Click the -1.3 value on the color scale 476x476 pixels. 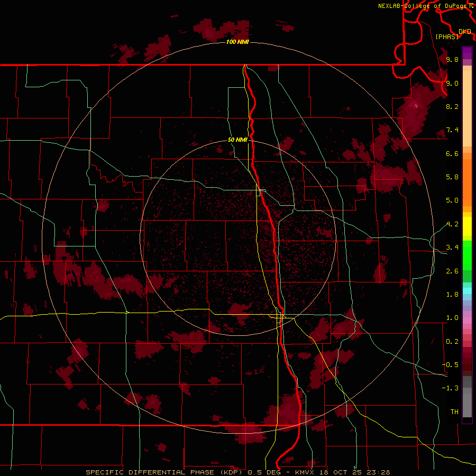[450, 388]
